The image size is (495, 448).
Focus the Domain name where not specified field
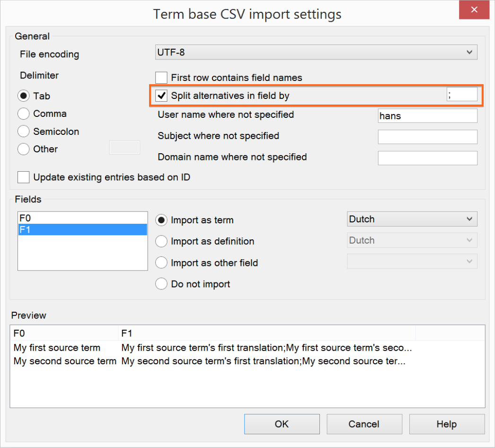click(x=427, y=158)
